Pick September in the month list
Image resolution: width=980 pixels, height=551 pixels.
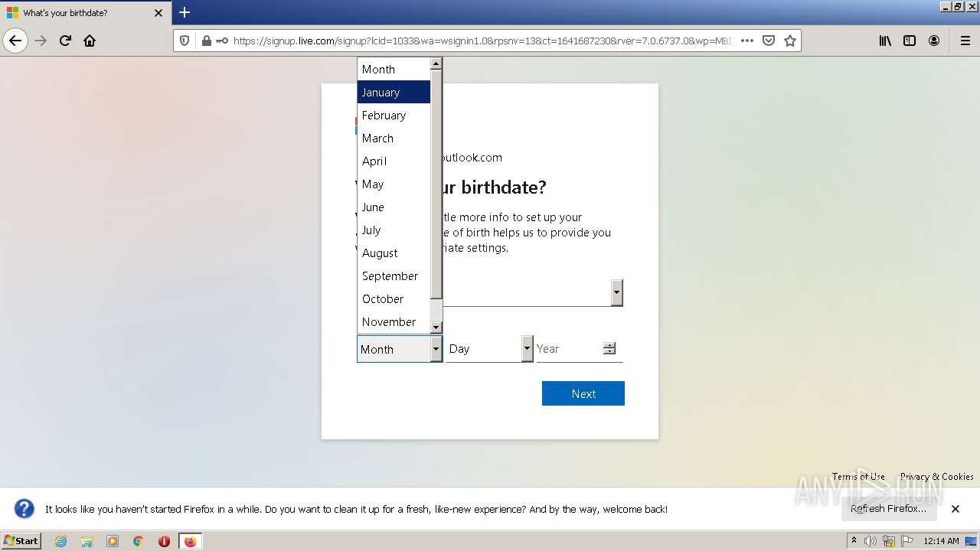click(394, 275)
